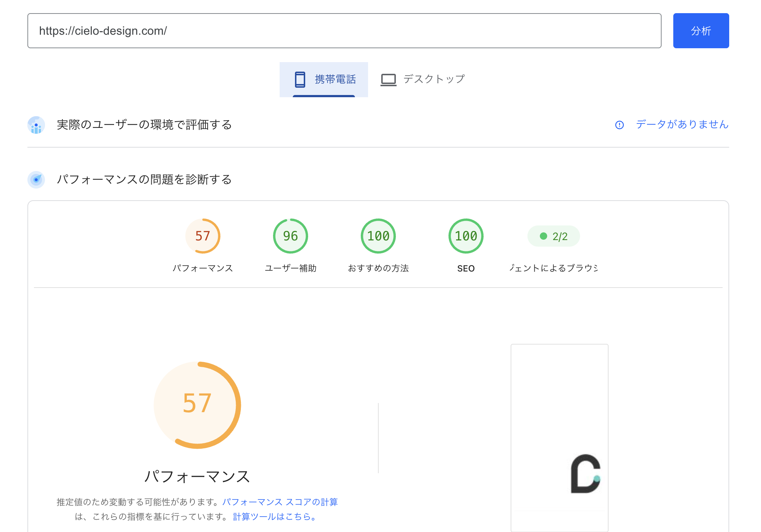The width and height of the screenshot is (761, 532).
Task: Open the データがありません link
Action: tap(682, 125)
